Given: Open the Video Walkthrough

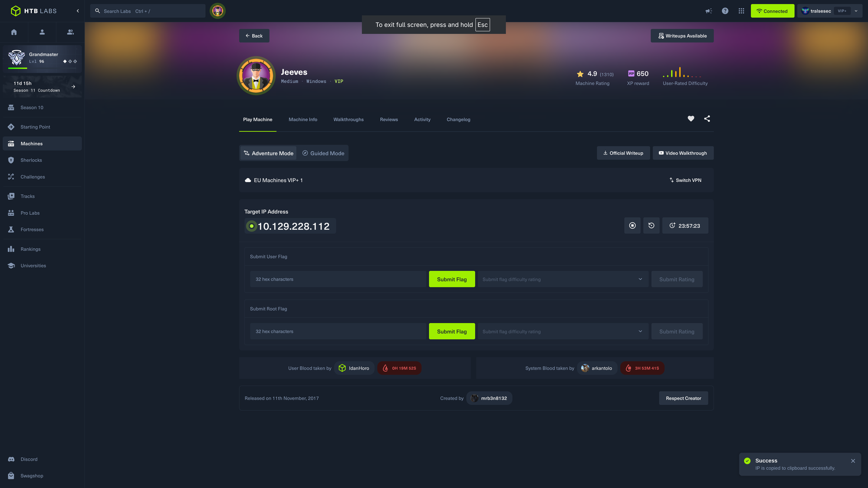Looking at the screenshot, I should point(683,153).
